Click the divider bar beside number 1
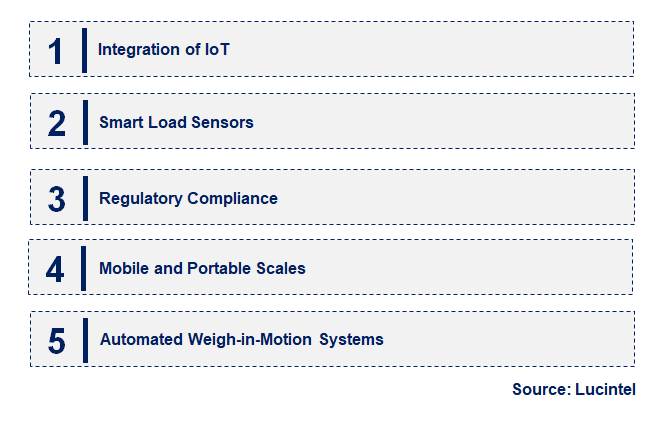The image size is (662, 421). click(84, 51)
